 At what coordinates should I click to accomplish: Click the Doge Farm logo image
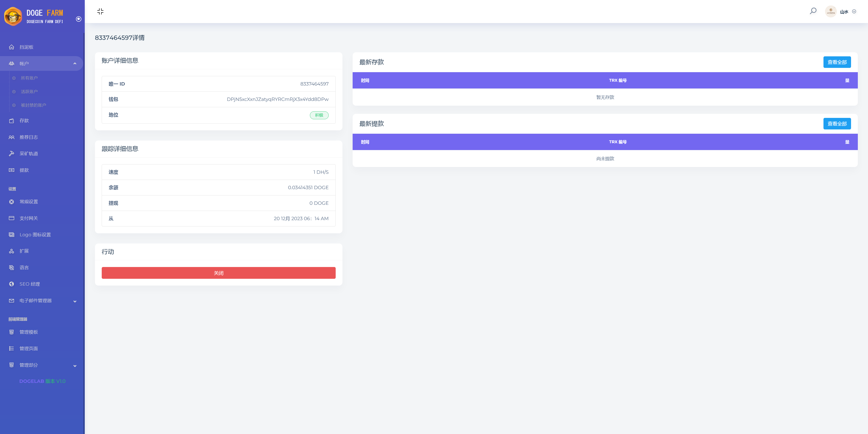[x=13, y=16]
